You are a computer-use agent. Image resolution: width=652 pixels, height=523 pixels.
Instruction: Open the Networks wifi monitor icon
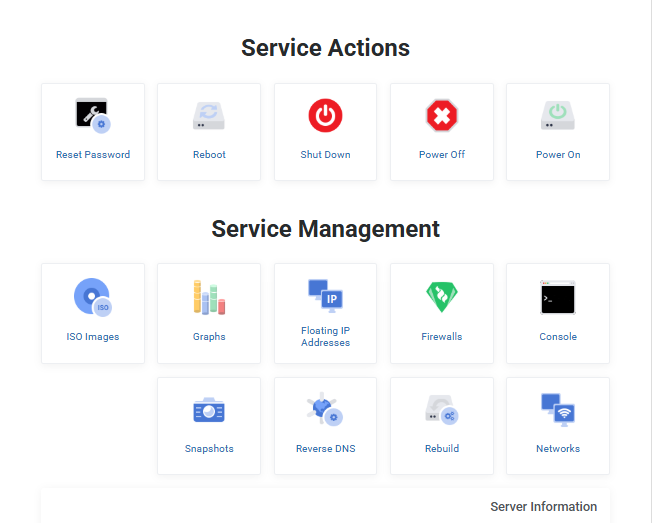pyautogui.click(x=557, y=409)
